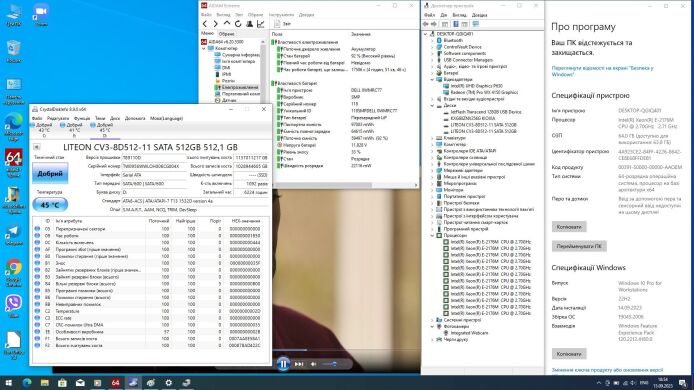This screenshot has width=694, height=390.
Task: Collapse the Відеоадаптери node
Action: point(432,79)
